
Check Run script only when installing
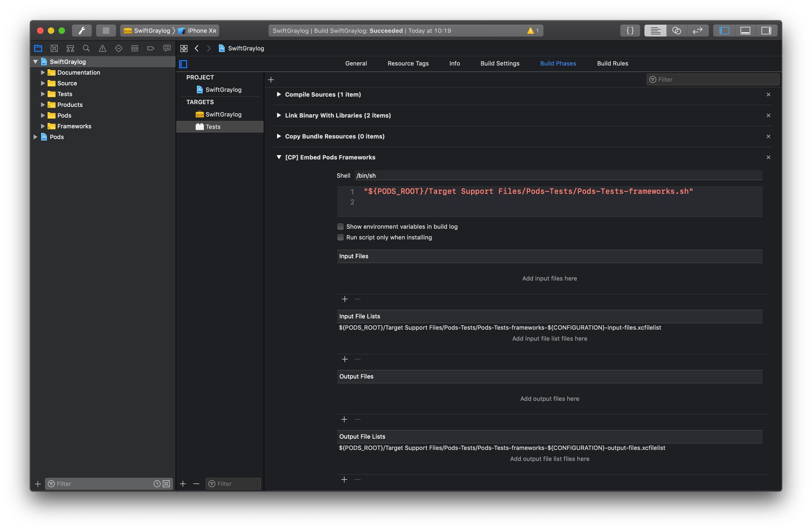click(x=340, y=237)
